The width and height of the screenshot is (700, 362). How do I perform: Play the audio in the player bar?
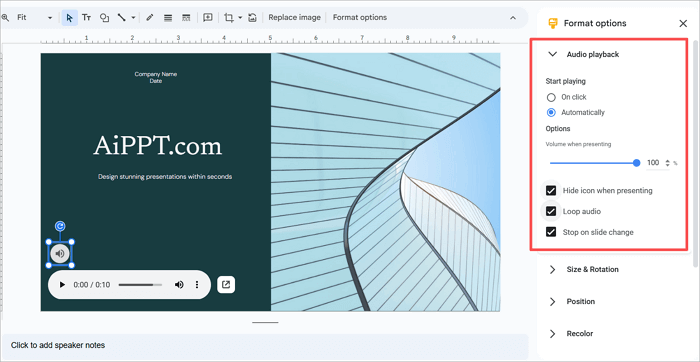62,285
